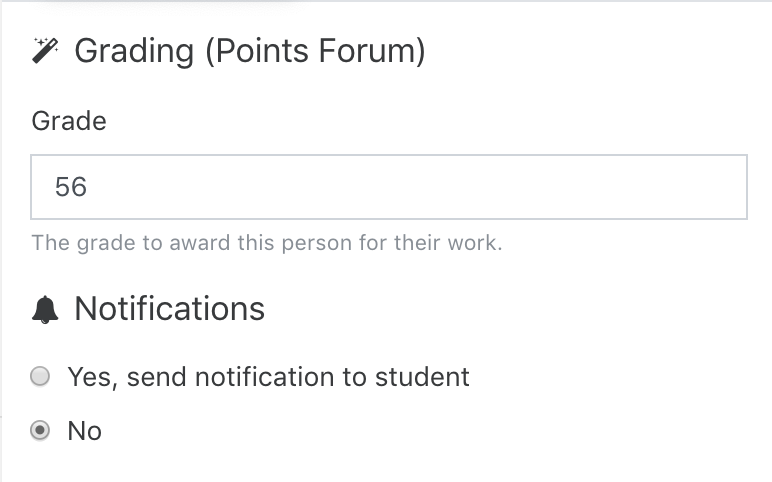The height and width of the screenshot is (482, 772).
Task: Click the grade help text below the field
Action: pyautogui.click(x=267, y=243)
